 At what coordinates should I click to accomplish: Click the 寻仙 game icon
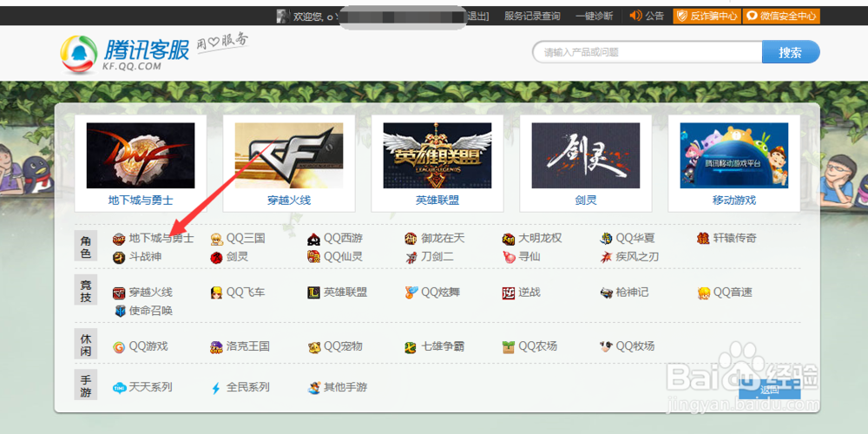tap(508, 257)
